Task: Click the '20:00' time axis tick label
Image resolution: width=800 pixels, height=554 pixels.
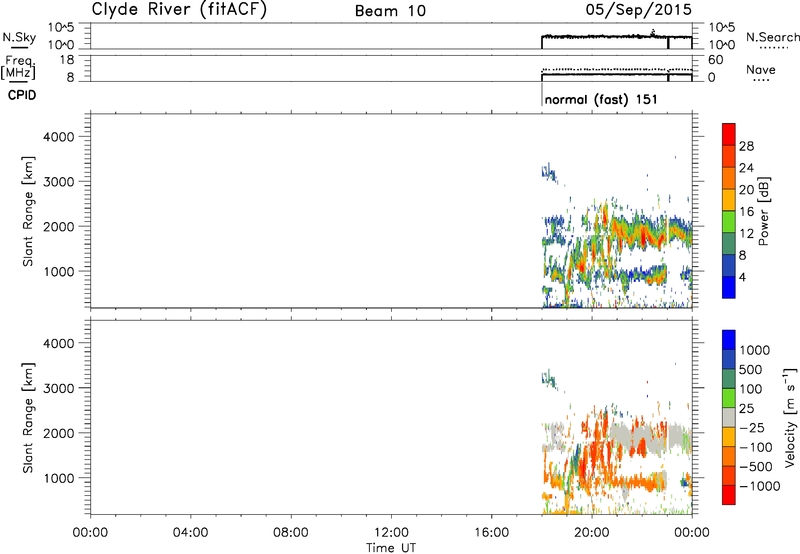Action: click(x=592, y=533)
